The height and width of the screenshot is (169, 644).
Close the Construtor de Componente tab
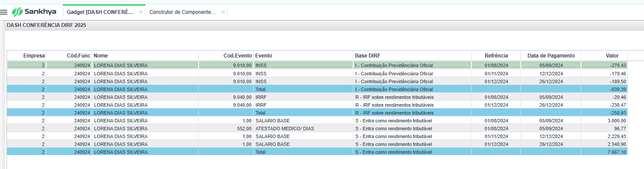(223, 12)
